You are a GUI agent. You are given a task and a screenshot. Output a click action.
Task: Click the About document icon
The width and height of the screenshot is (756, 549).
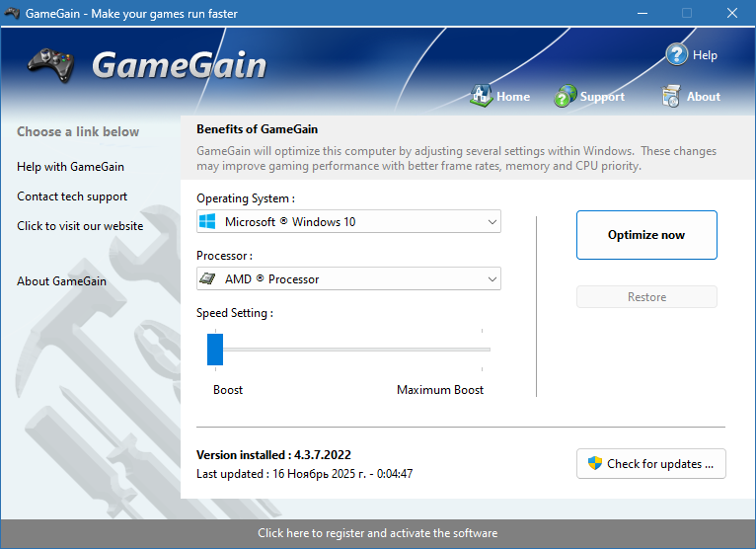[x=671, y=96]
